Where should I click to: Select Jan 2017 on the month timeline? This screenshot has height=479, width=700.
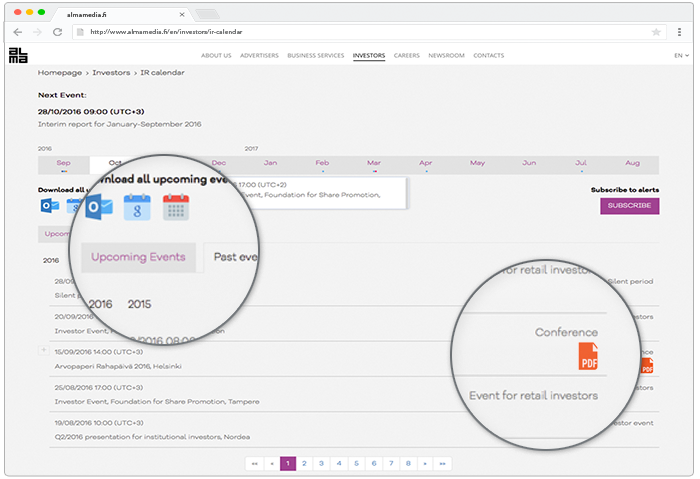(x=270, y=163)
